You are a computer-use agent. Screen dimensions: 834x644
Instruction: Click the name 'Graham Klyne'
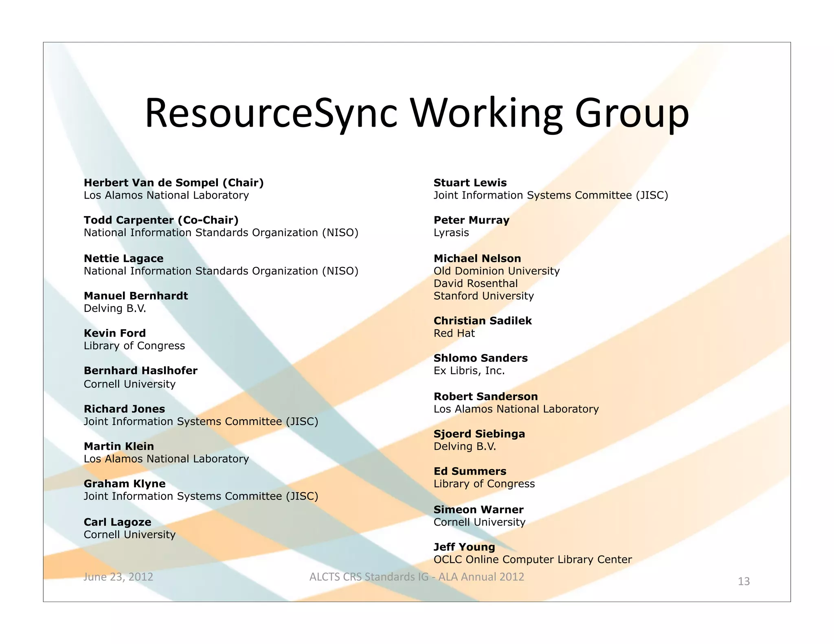pos(125,484)
